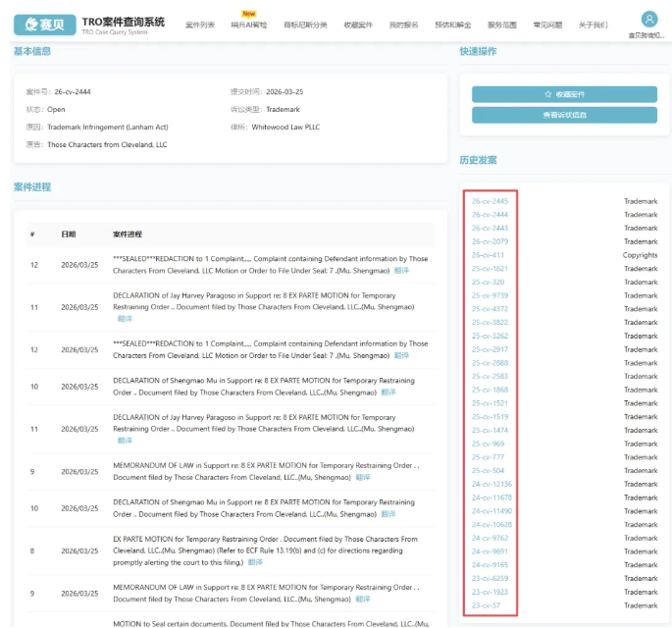Image resolution: width=672 pixels, height=628 pixels.
Task: Open historical case 26-cv-2445
Action: pos(490,201)
